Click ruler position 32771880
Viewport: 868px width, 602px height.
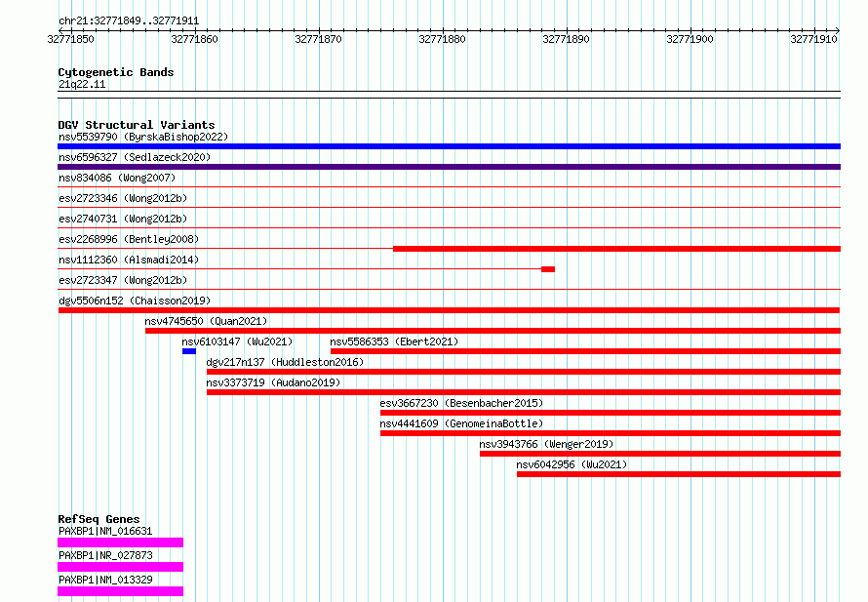click(x=443, y=39)
